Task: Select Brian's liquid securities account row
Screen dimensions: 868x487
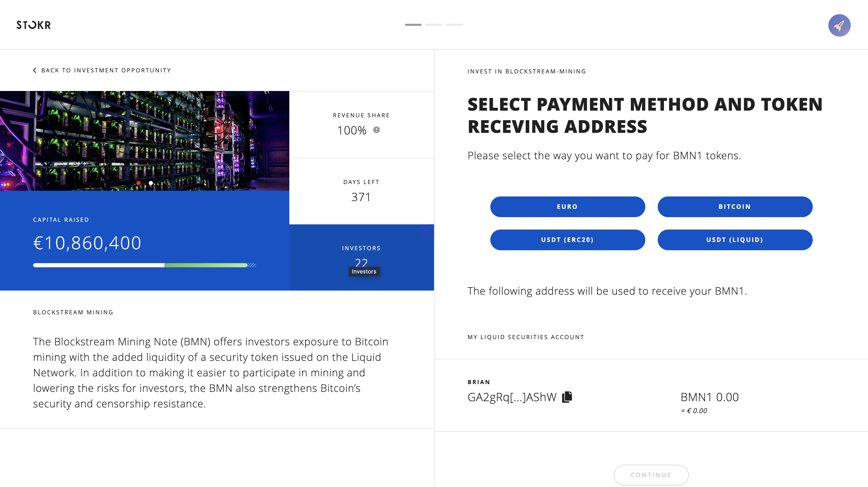Action: 650,395
